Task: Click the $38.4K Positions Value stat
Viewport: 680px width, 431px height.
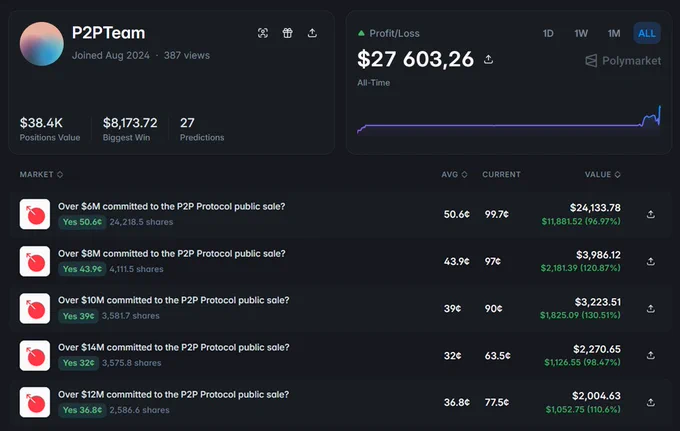Action: click(50, 129)
